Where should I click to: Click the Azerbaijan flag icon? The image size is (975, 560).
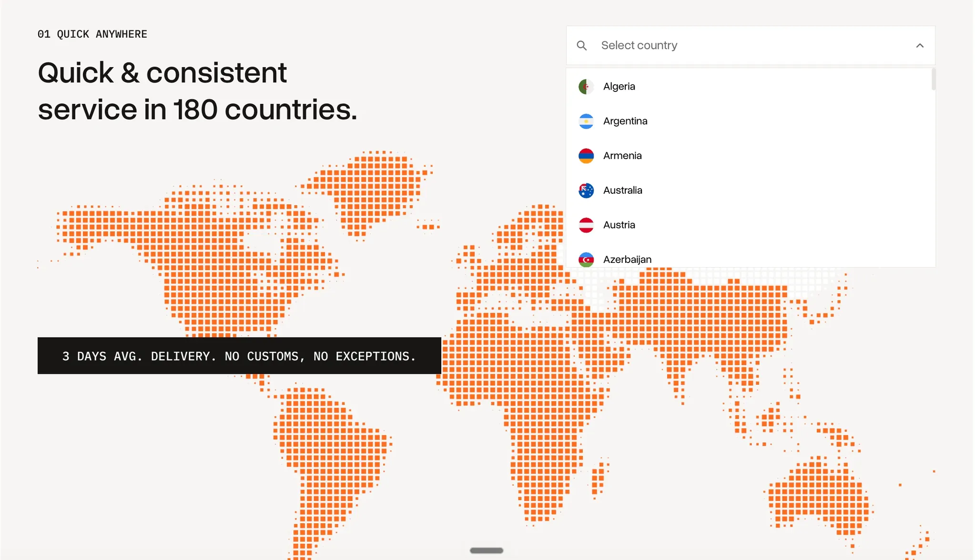[586, 260]
